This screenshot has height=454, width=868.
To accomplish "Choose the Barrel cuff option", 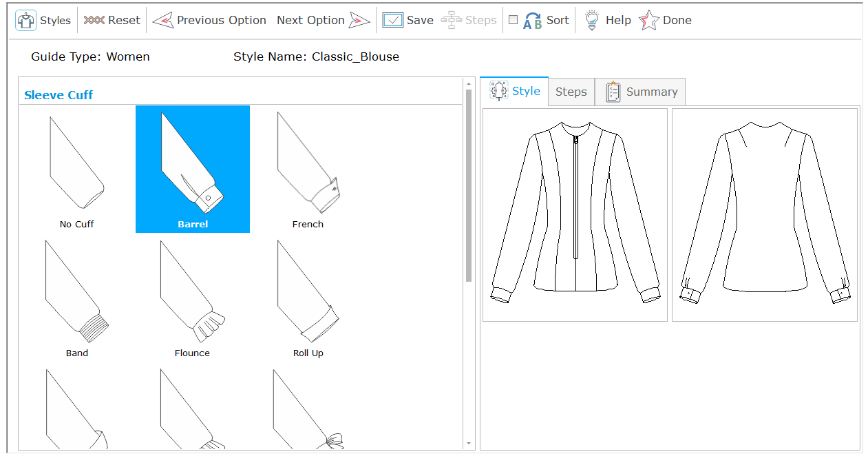I will pos(193,169).
